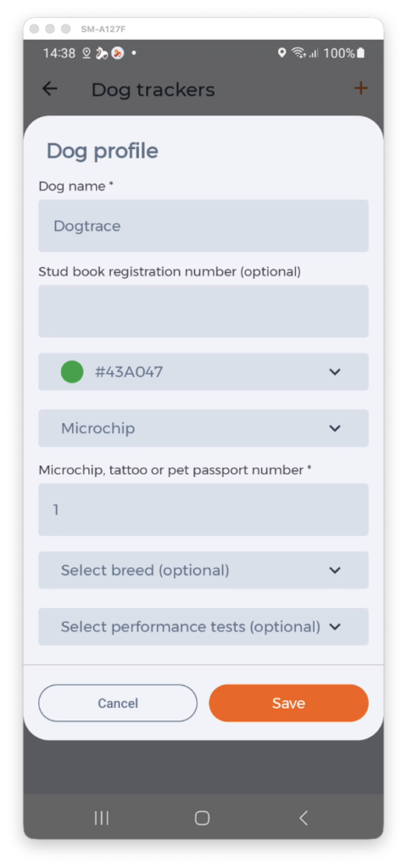
Task: Click the Dog trackers page title
Action: 153,90
